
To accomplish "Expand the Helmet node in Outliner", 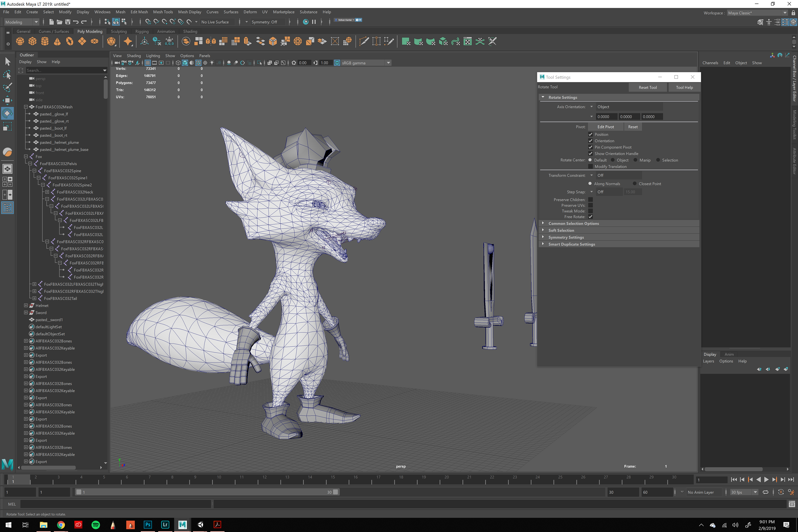I will pos(26,305).
